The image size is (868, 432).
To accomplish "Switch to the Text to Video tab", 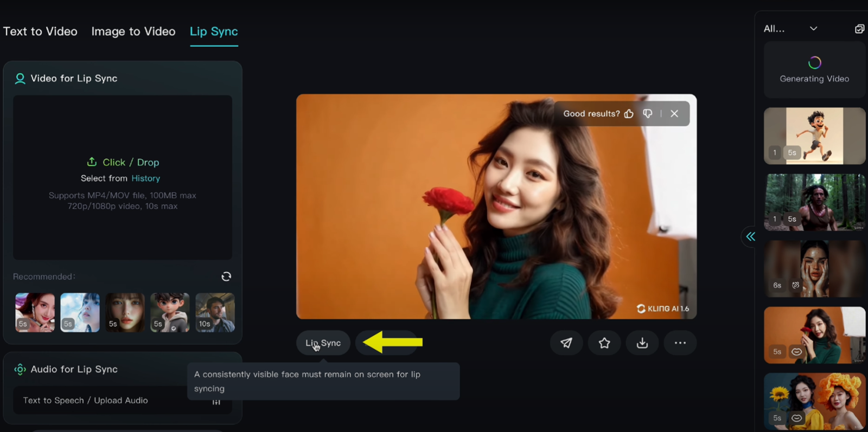I will [40, 31].
